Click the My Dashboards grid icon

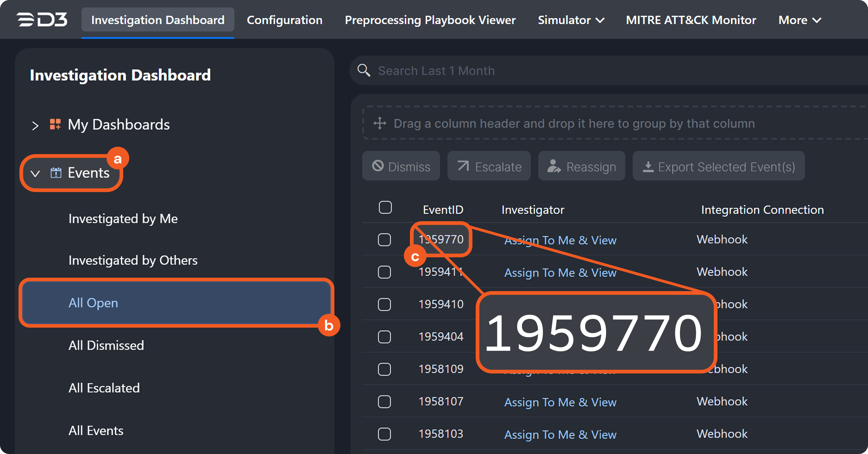click(55, 124)
